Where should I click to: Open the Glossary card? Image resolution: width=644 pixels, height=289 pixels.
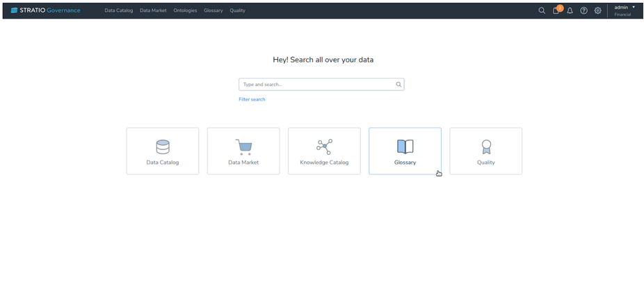pyautogui.click(x=405, y=151)
